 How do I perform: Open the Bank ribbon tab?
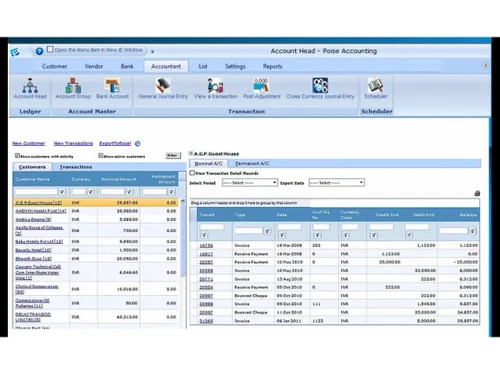click(127, 66)
